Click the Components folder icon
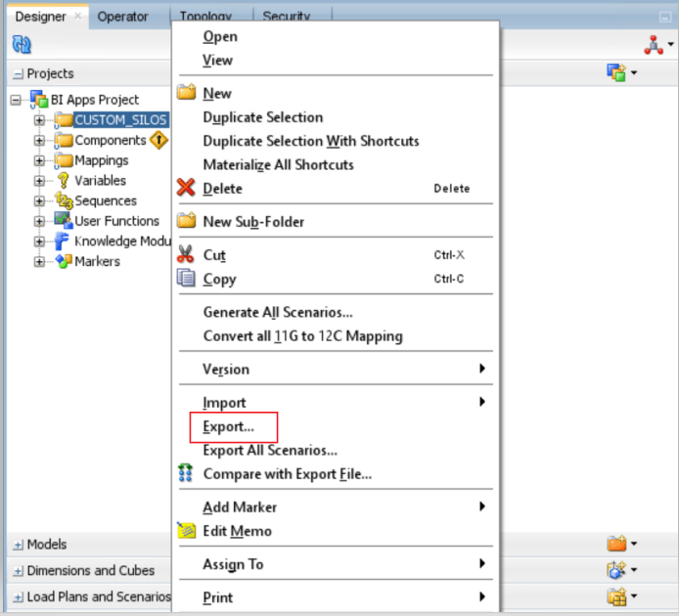Screen dimensions: 679x616 64,140
